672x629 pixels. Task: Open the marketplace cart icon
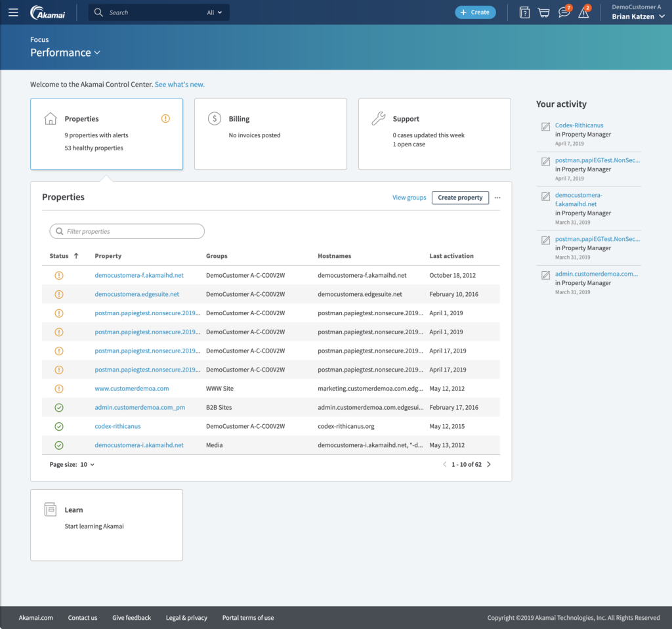coord(544,12)
